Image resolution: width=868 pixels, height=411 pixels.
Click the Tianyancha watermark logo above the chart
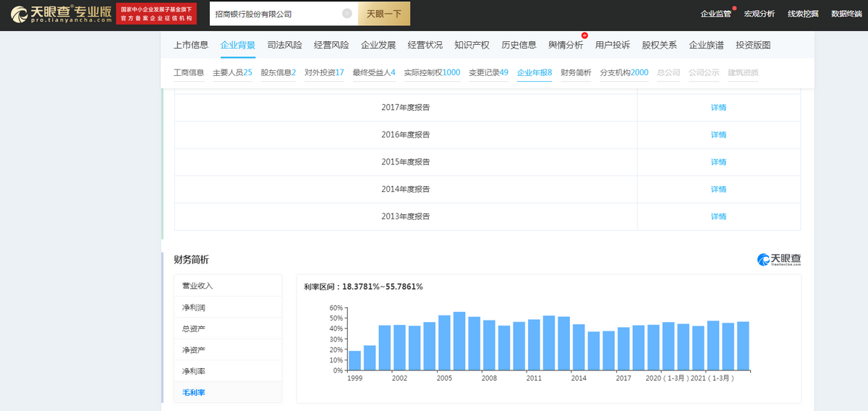tap(779, 260)
